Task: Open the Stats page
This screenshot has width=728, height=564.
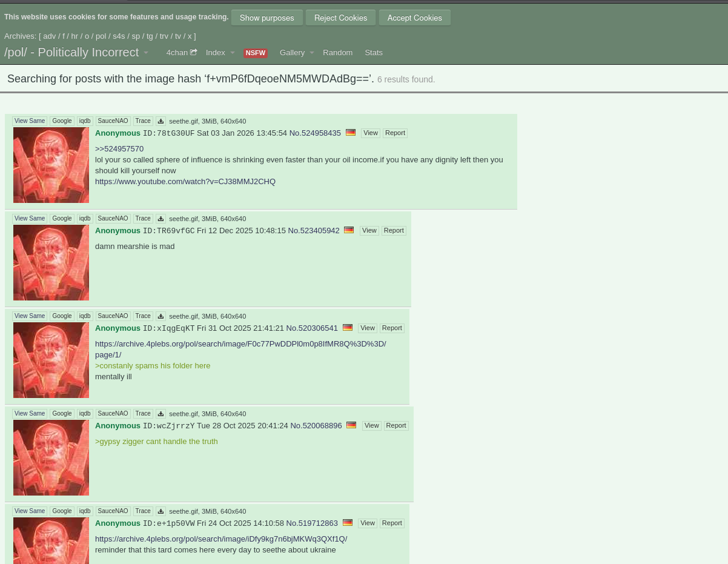Action: [374, 53]
